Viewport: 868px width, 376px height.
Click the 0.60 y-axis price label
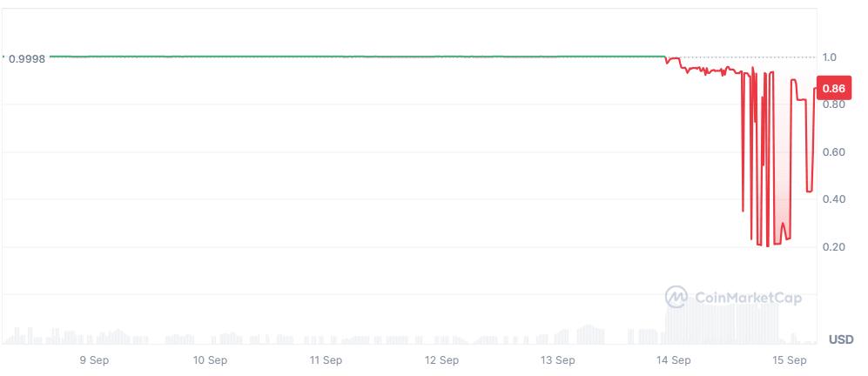coord(832,152)
